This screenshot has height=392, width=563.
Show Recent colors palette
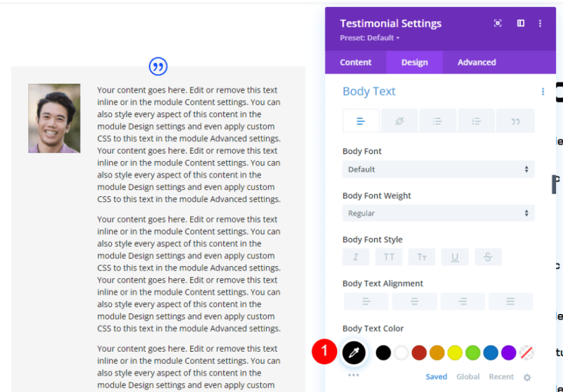(x=501, y=377)
